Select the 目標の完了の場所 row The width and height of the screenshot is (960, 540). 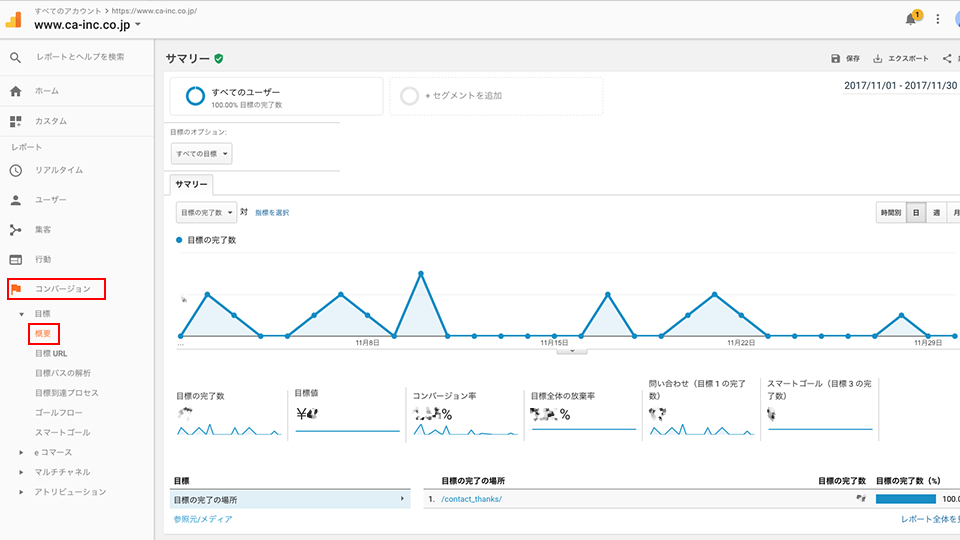290,500
